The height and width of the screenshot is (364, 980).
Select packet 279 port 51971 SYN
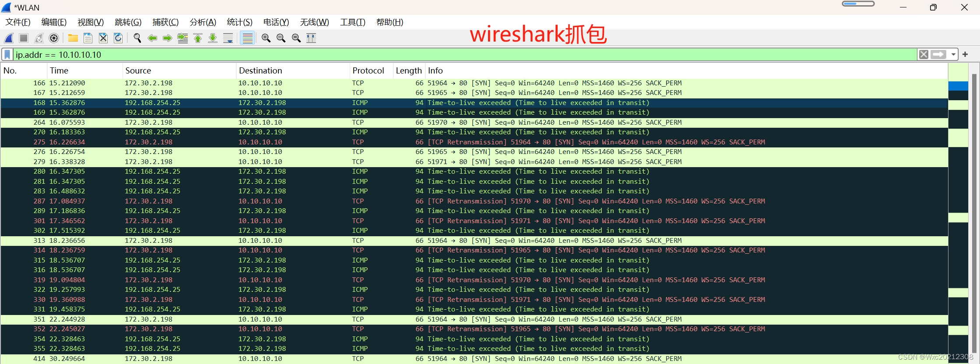[474, 162]
